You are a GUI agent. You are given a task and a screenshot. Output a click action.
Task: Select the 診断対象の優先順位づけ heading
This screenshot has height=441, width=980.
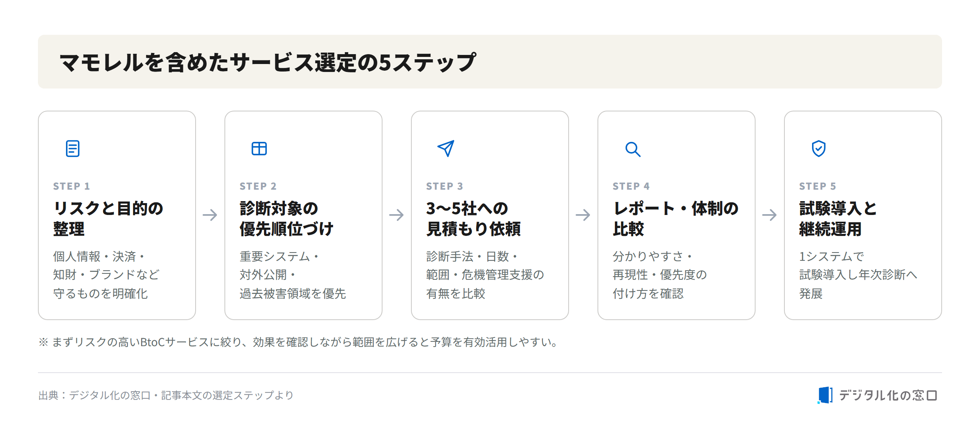click(286, 219)
